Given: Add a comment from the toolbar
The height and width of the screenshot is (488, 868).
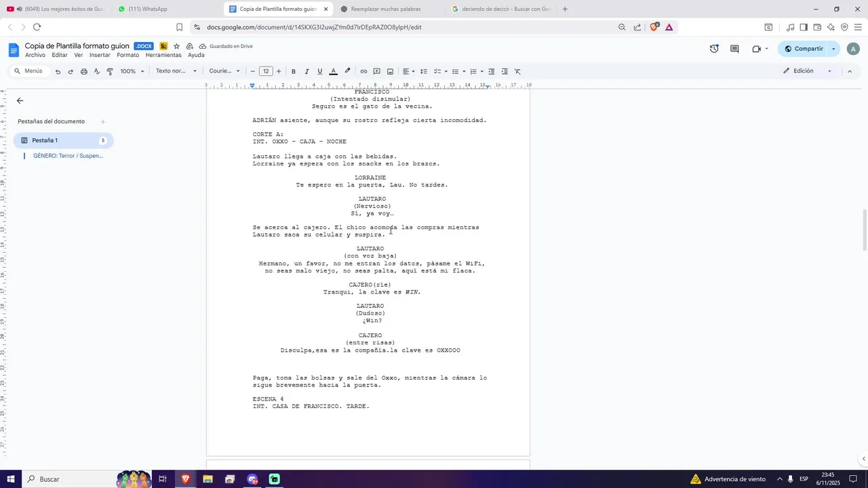Looking at the screenshot, I should coord(377,71).
